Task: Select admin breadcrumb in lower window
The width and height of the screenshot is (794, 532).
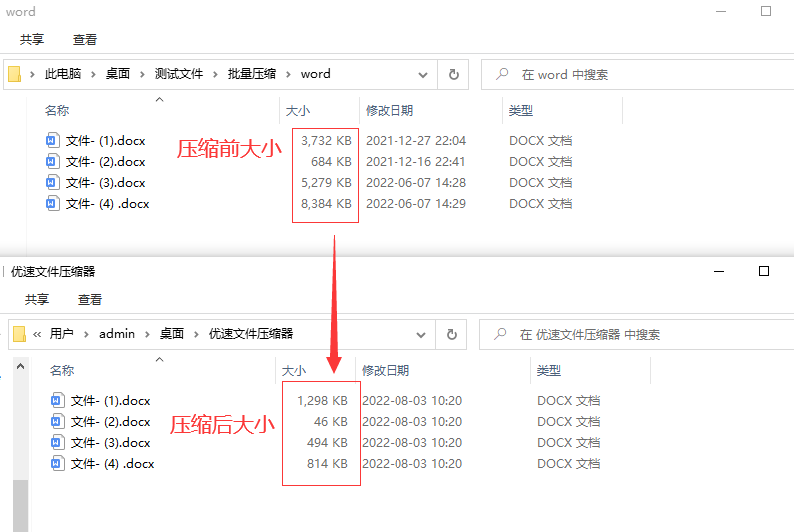Action: point(117,334)
